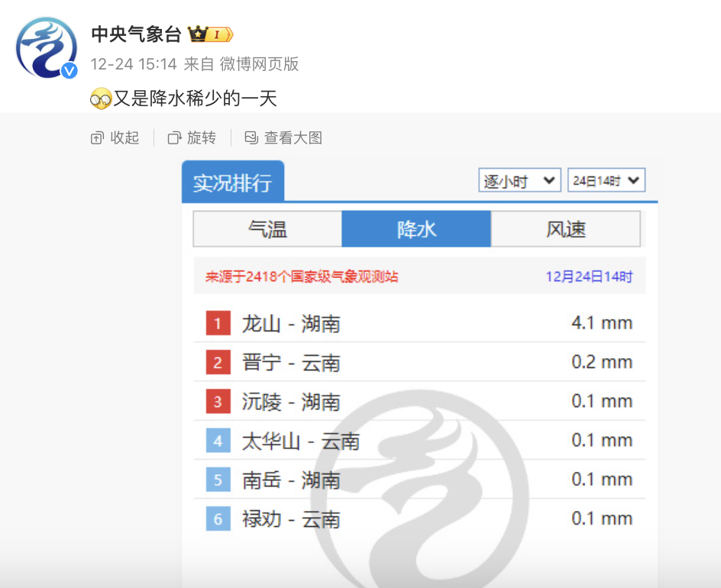Viewport: 721px width, 588px height.
Task: Click the blue verified badge on the avatar
Action: pos(70,72)
